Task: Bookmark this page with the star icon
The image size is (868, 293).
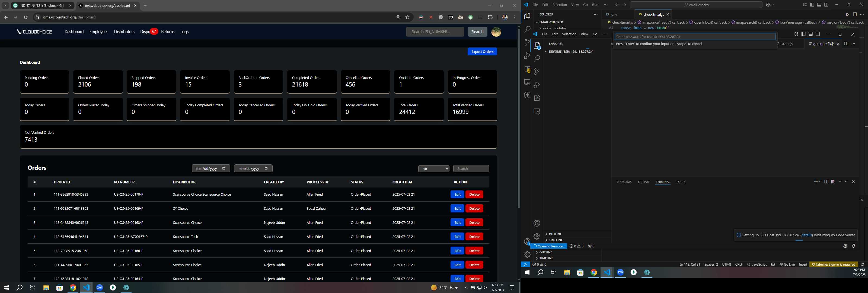Action: click(407, 17)
